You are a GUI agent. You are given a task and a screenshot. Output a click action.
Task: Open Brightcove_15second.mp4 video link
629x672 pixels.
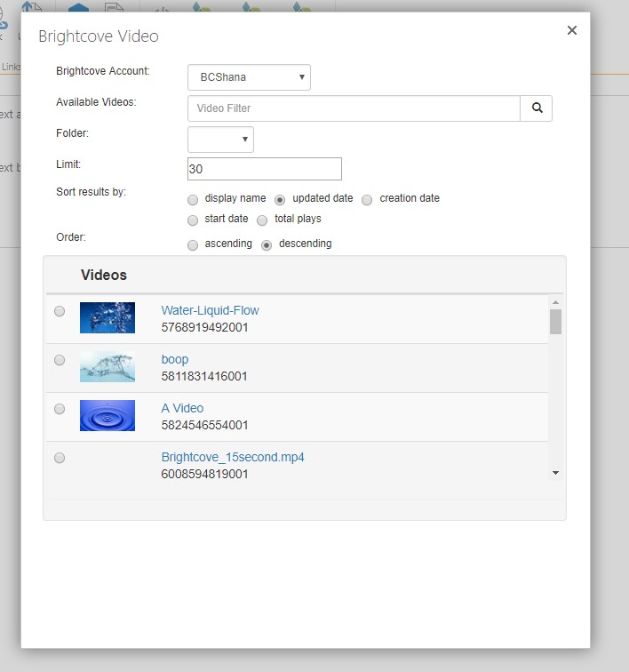(233, 457)
